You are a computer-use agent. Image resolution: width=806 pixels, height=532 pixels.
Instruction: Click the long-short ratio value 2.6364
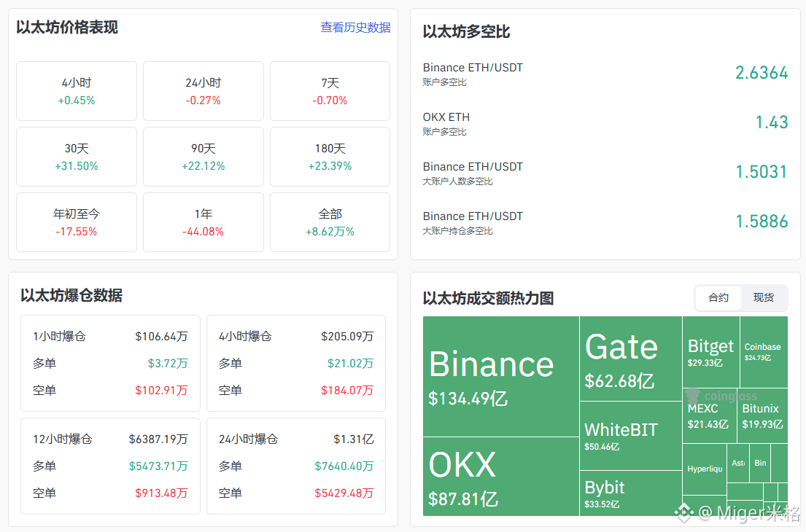(762, 73)
